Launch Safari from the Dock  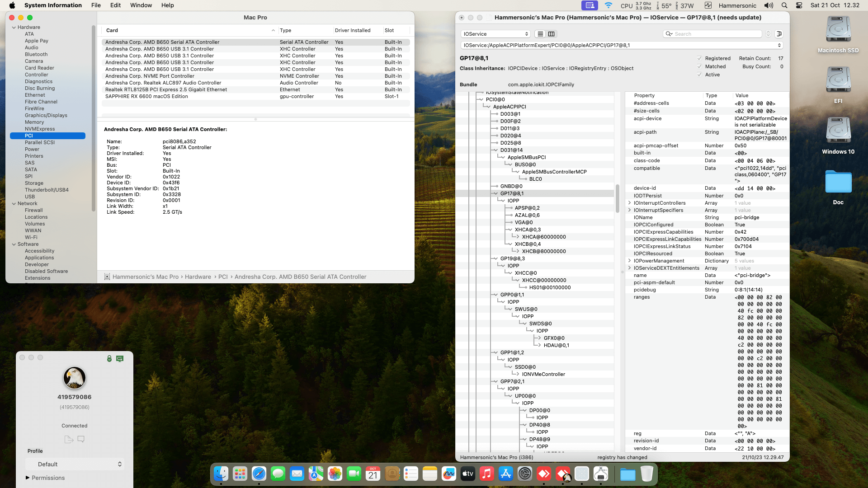(x=259, y=474)
